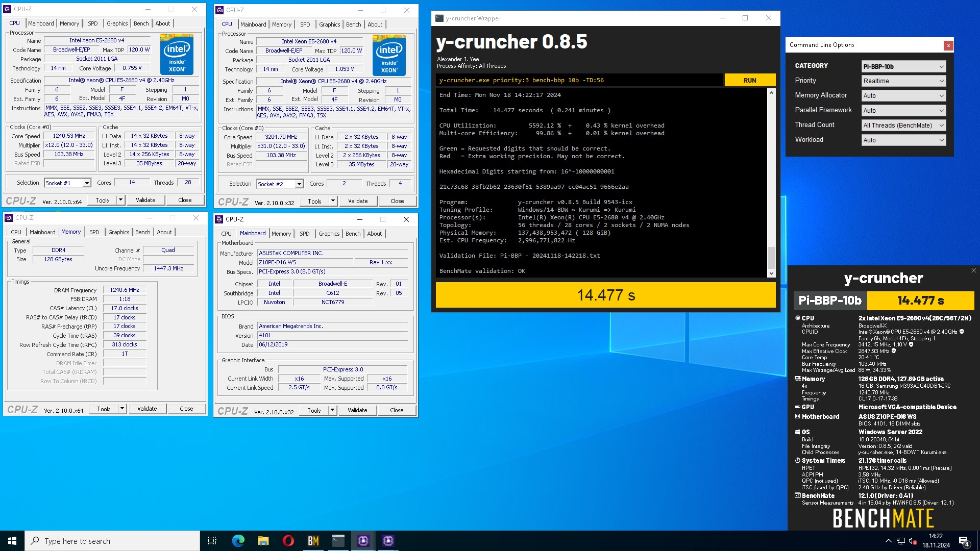Click the CPU section icon in BenchMate panel

tap(797, 318)
